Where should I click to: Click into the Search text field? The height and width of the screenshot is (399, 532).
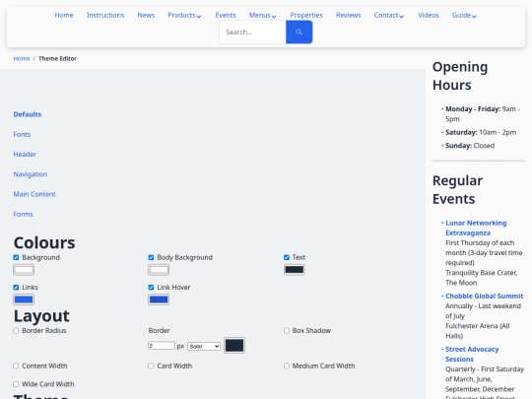(x=253, y=32)
